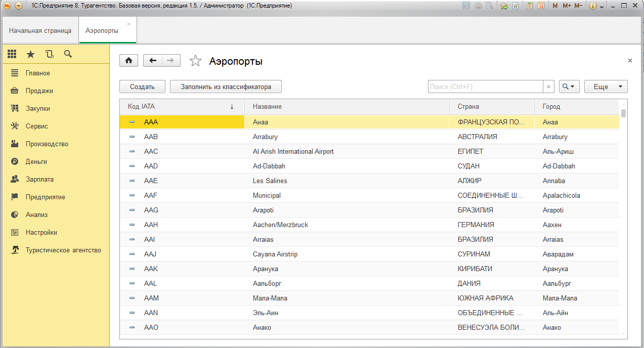Focus the Поиск (Ctrl+F) search field
This screenshot has width=644, height=348.
click(x=486, y=86)
